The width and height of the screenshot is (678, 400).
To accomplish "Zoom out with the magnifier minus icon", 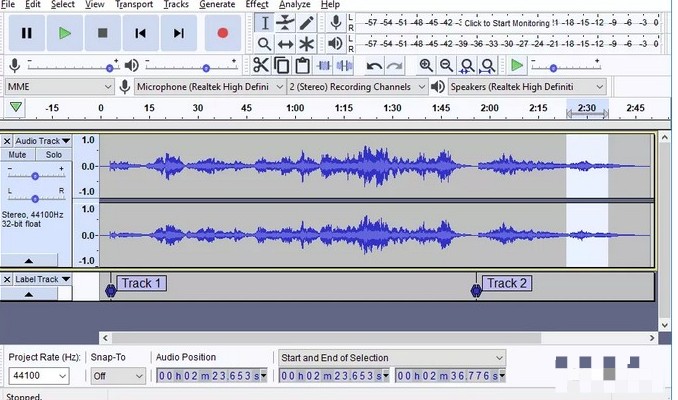I will coord(446,66).
